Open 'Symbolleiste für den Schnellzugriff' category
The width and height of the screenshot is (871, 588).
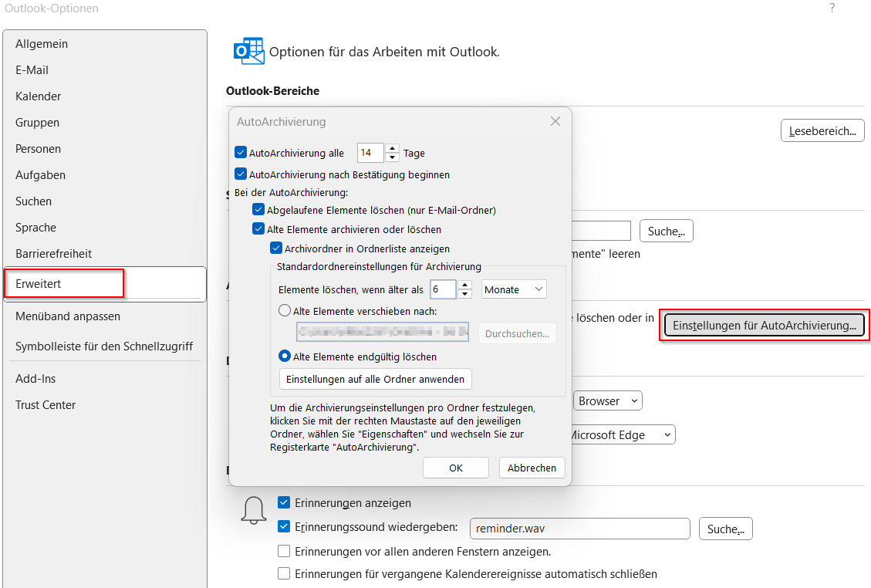click(x=104, y=346)
